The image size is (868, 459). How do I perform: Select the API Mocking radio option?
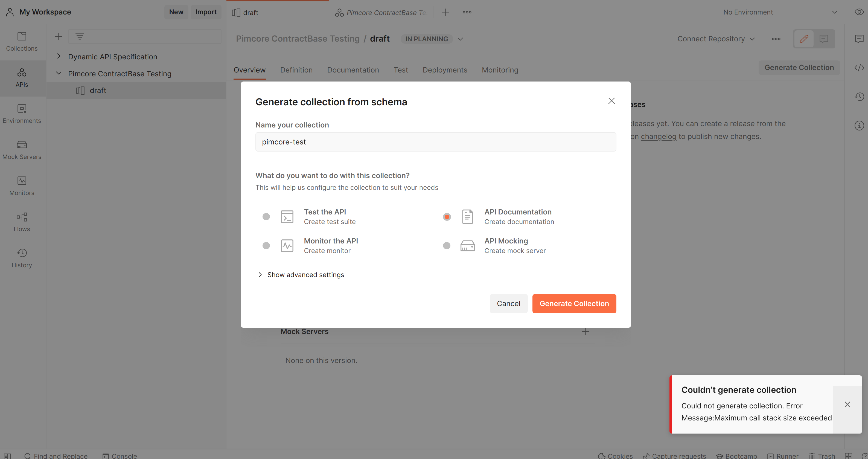(x=447, y=245)
